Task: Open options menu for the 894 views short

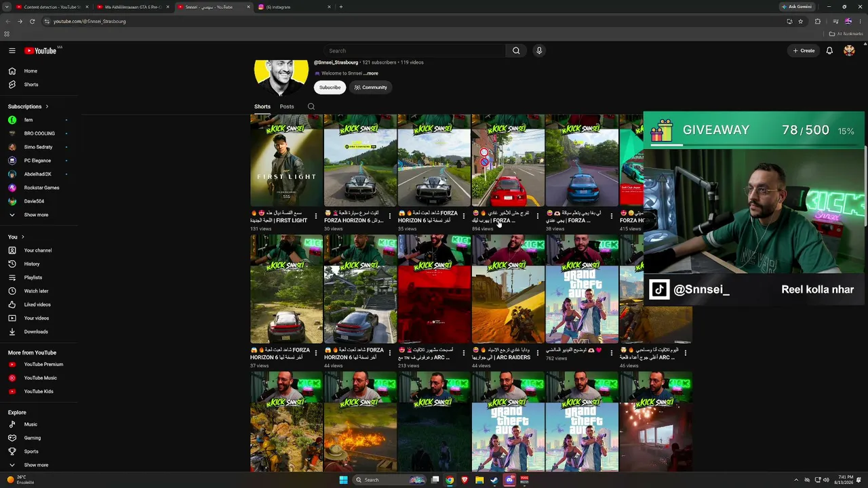Action: 538,217
